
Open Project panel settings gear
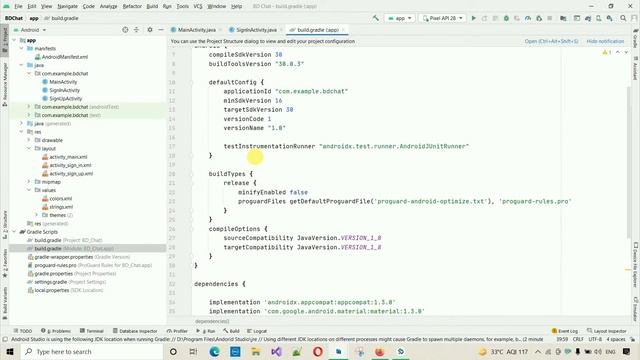pos(150,30)
